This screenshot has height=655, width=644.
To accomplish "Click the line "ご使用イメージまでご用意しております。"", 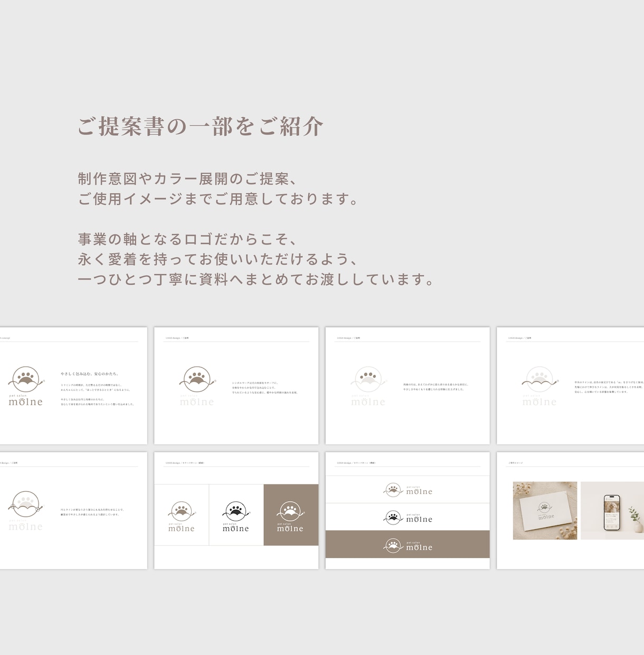I will [x=218, y=199].
